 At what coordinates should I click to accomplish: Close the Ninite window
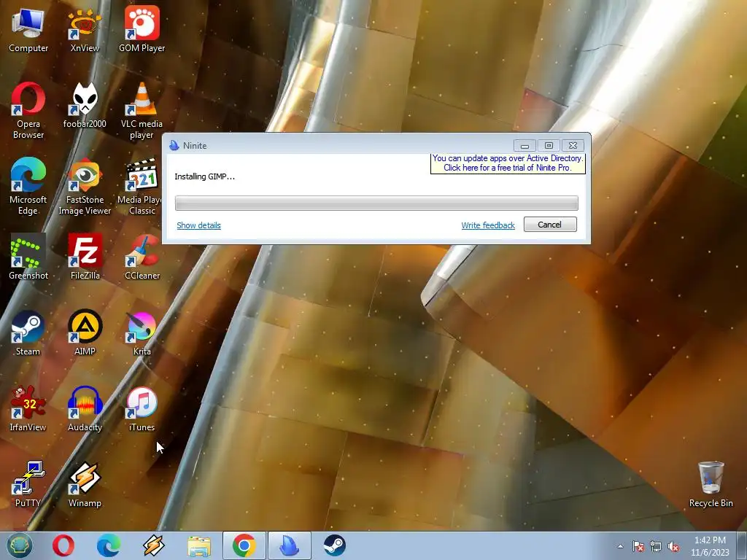[573, 145]
